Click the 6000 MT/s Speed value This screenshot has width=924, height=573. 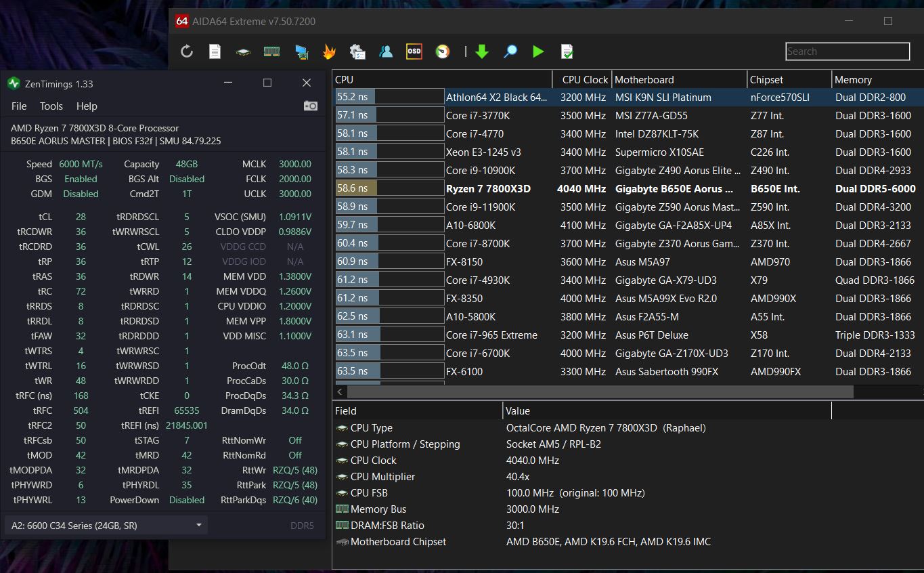81,164
